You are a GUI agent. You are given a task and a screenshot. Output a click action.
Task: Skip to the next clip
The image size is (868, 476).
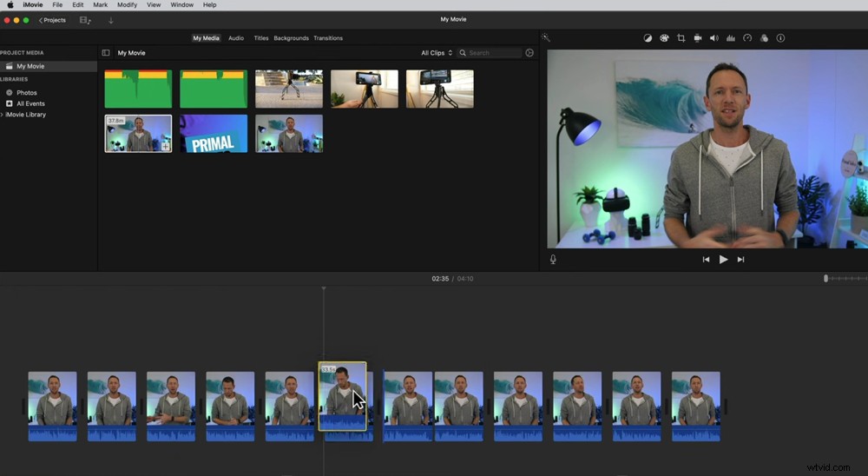coord(740,260)
